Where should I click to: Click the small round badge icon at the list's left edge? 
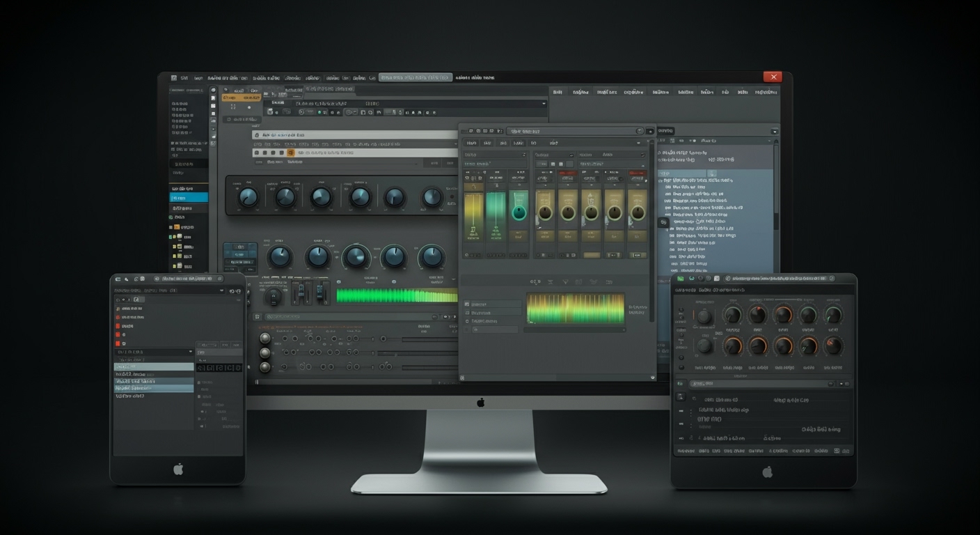pos(663,222)
